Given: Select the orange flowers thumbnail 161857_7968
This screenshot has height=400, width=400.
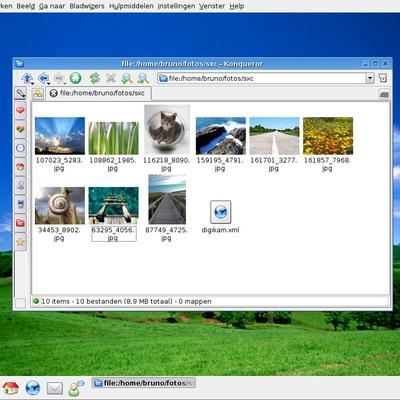Looking at the screenshot, I should (328, 136).
